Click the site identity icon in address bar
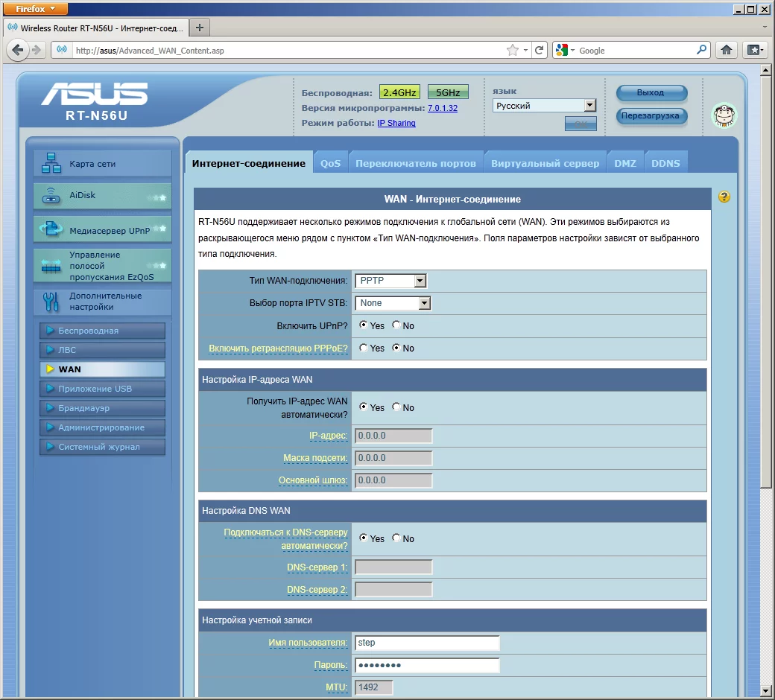775x700 pixels. (x=62, y=50)
